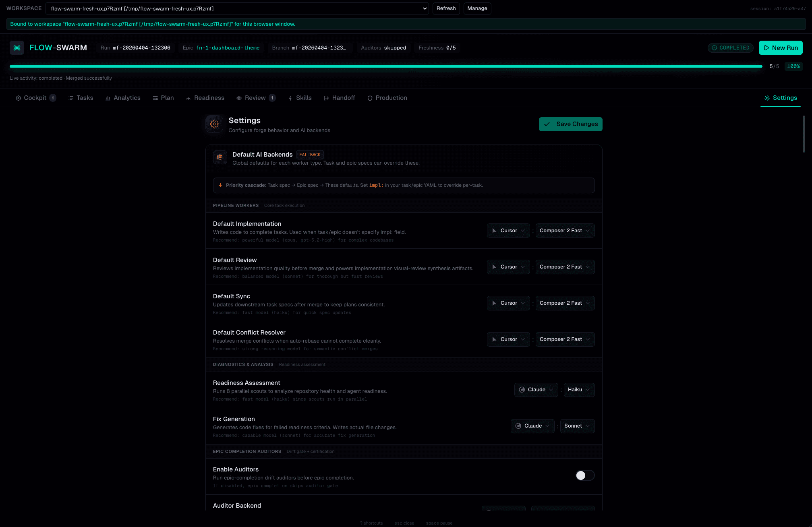Open Readiness Assessment Claude backend dropdown
Image resolution: width=812 pixels, height=527 pixels.
tap(536, 390)
